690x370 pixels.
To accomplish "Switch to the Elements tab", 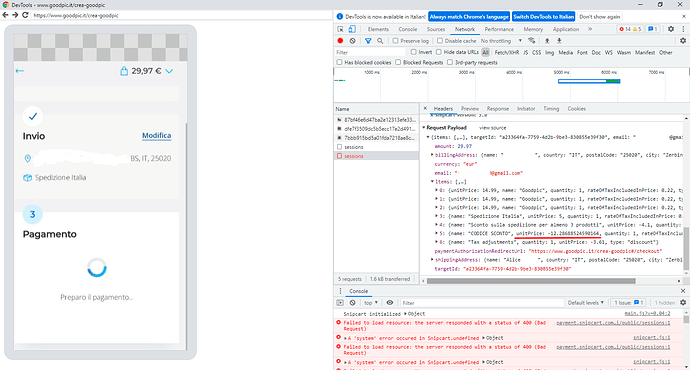I will click(x=378, y=29).
